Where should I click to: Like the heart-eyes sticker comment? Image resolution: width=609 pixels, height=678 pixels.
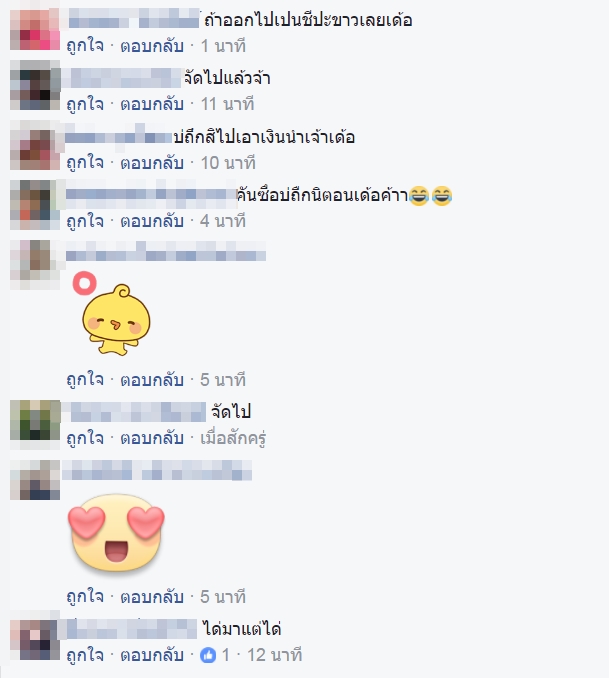coord(85,597)
